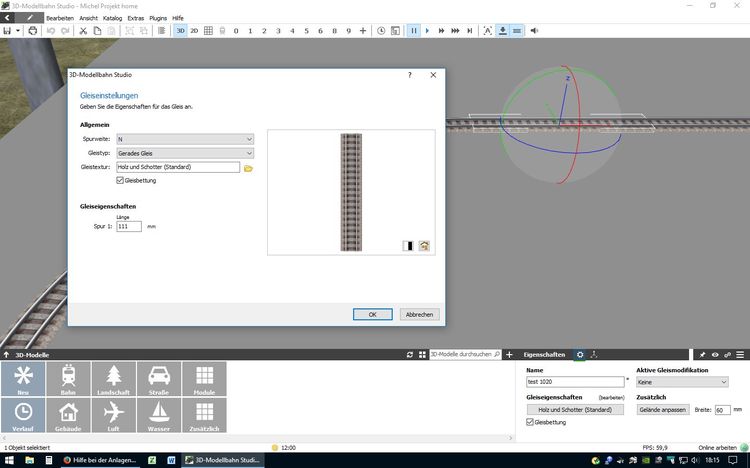Open the Wasser sailboat category tile

[x=159, y=415]
